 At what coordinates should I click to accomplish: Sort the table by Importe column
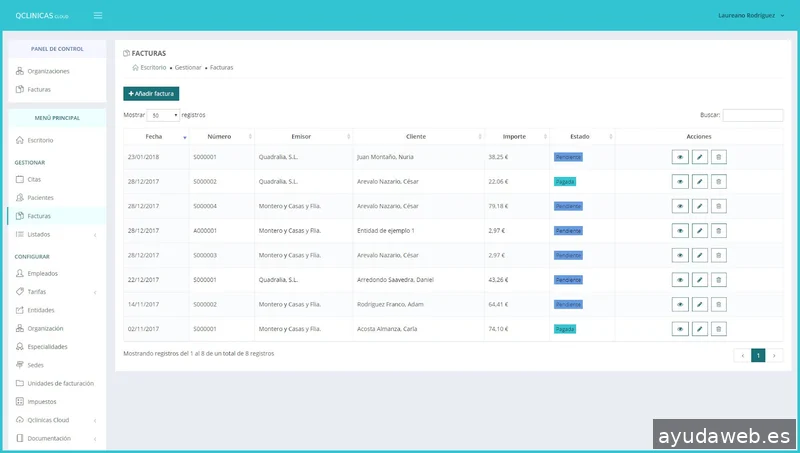pyautogui.click(x=517, y=137)
